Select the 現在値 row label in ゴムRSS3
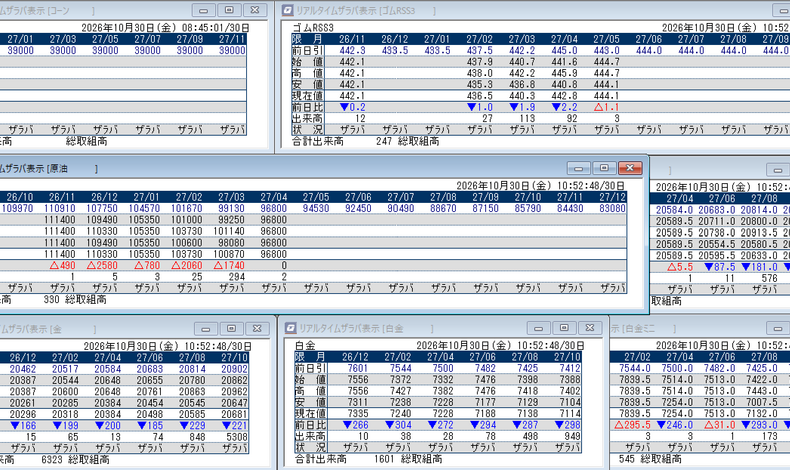The width and height of the screenshot is (790, 470). (307, 96)
